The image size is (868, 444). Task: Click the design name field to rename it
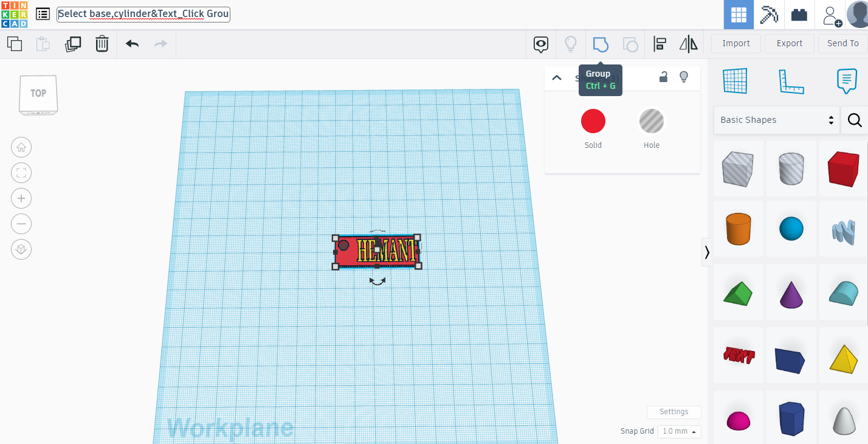(x=143, y=13)
